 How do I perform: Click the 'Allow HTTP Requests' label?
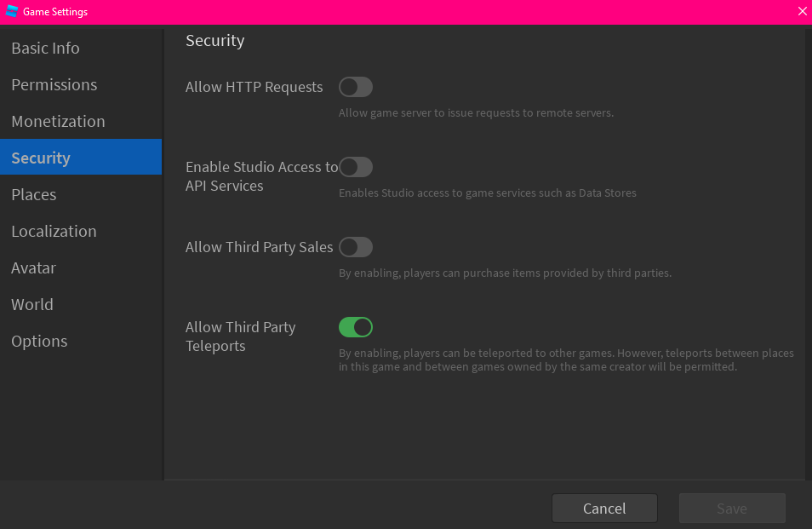(x=254, y=87)
